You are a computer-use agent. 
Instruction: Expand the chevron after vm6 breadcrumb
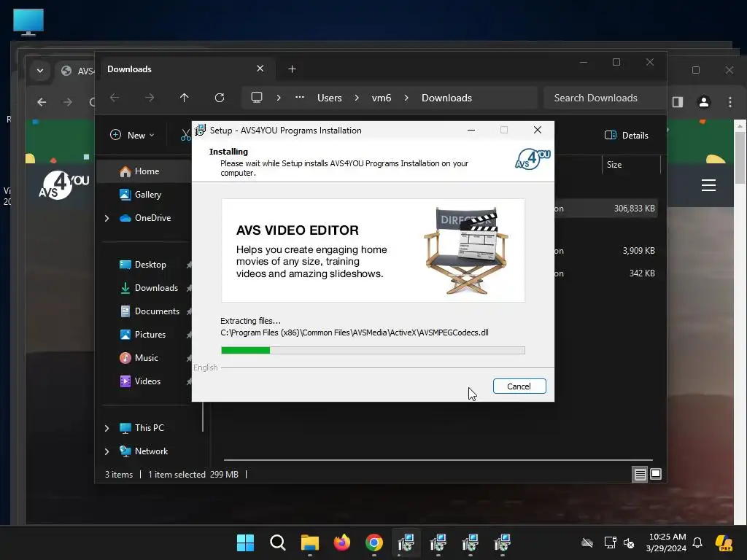click(406, 98)
